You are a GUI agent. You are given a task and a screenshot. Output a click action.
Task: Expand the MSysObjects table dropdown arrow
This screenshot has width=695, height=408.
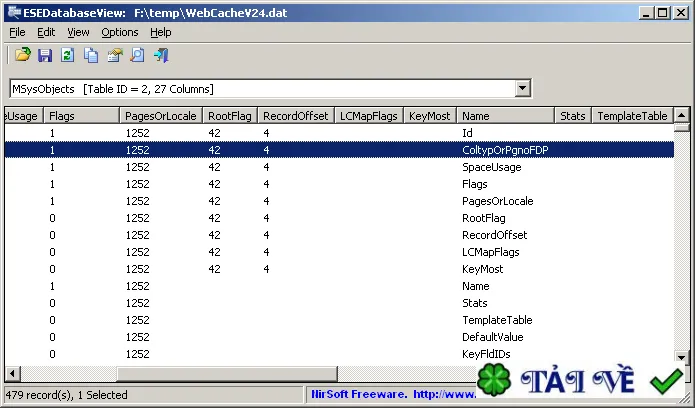tap(523, 88)
